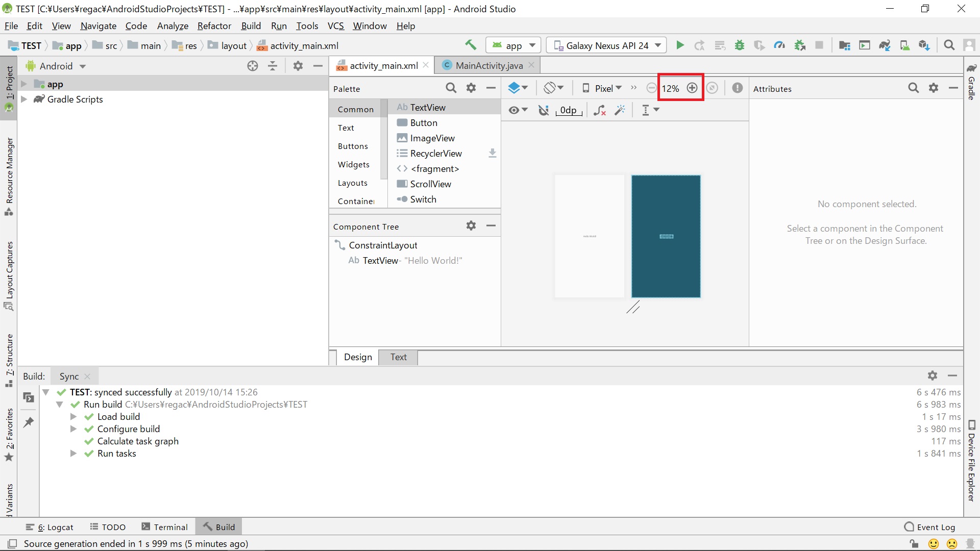Click pin tab icon in Build panel

point(29,422)
